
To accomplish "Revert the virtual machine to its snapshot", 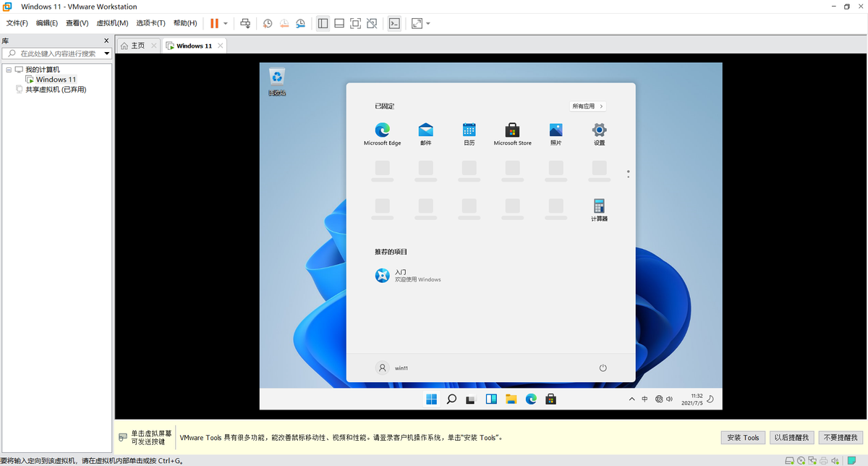I will [284, 23].
